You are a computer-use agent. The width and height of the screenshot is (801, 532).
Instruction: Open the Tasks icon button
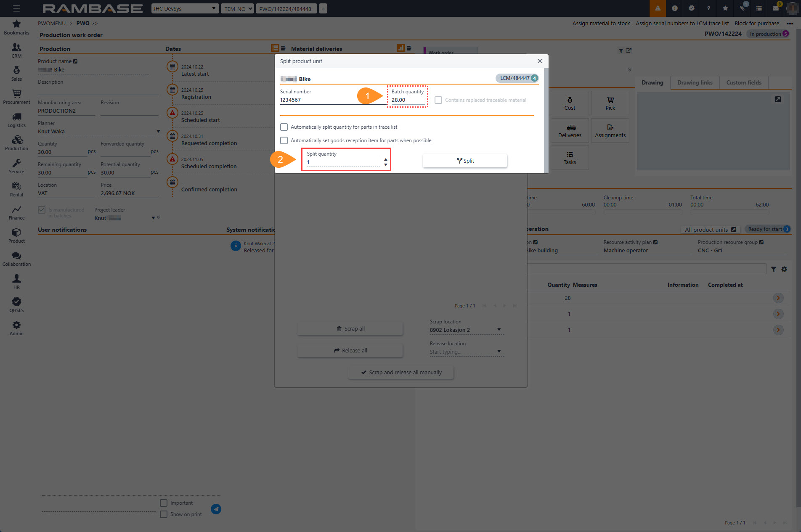pyautogui.click(x=570, y=157)
